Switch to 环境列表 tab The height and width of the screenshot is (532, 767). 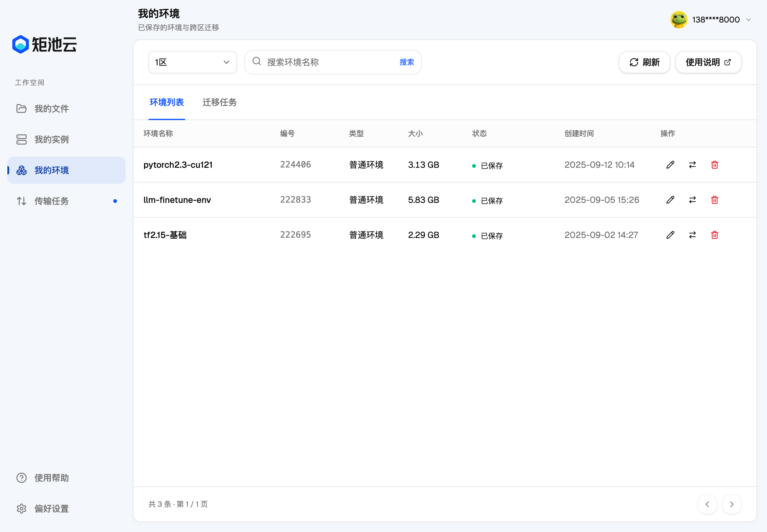[x=167, y=102]
